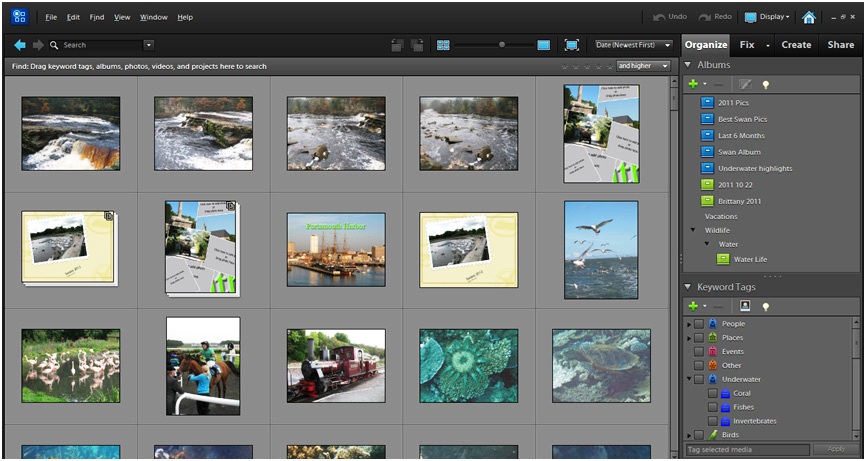The image size is (864, 461).
Task: Tick the People keyword tag checkbox
Action: click(x=699, y=324)
